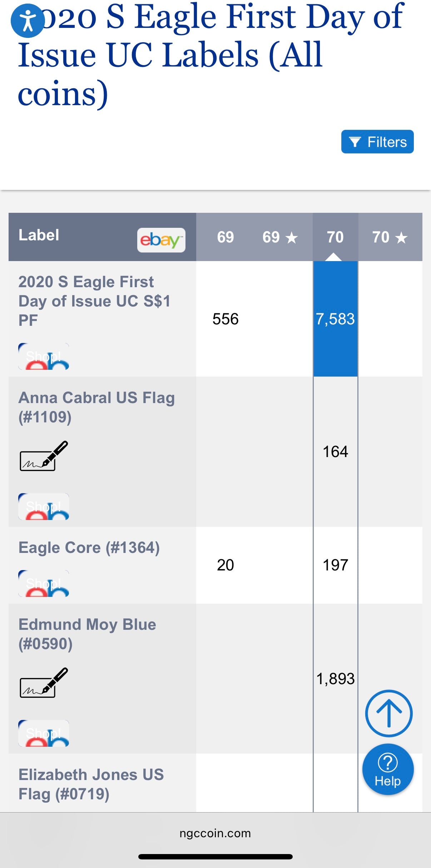Select the 70 star grade column header
Screen dimensions: 431x868
tap(390, 237)
